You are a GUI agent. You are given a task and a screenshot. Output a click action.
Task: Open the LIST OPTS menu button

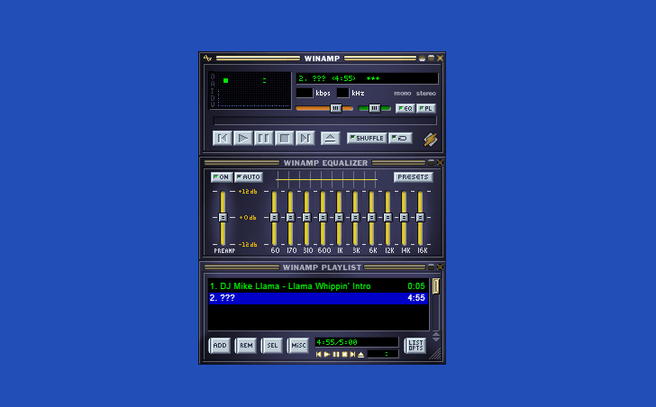pyautogui.click(x=415, y=346)
